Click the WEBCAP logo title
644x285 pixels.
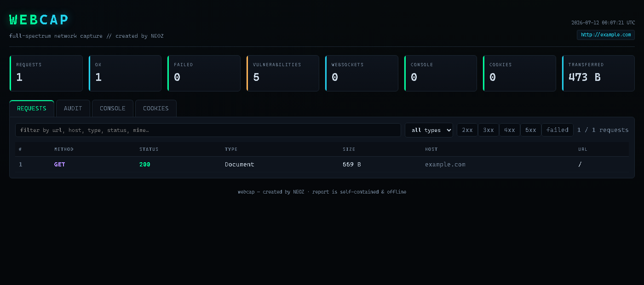point(39,20)
